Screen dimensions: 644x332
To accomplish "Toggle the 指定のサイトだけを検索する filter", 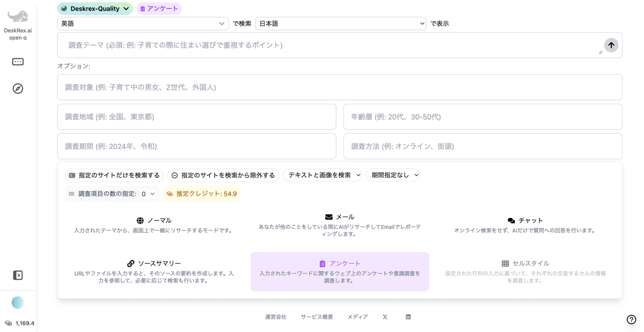I will 113,175.
